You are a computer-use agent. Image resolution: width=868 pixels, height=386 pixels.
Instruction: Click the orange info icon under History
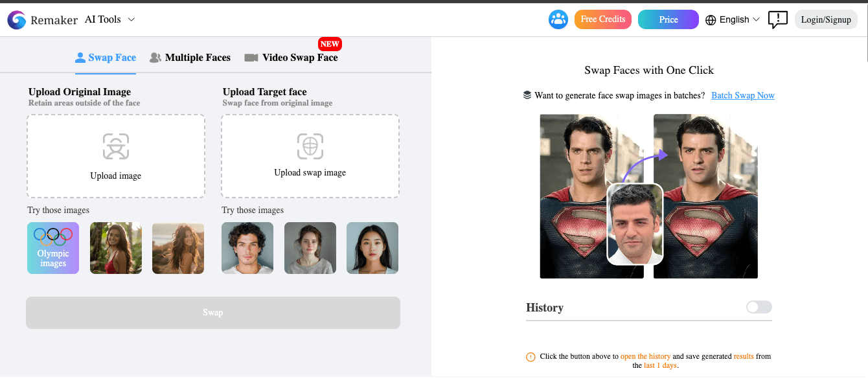pos(531,357)
